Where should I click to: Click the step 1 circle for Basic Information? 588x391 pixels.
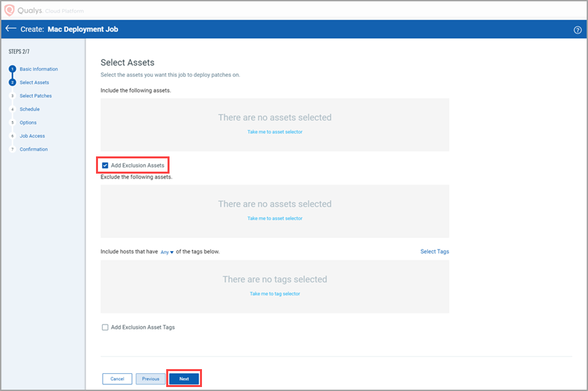coord(12,69)
